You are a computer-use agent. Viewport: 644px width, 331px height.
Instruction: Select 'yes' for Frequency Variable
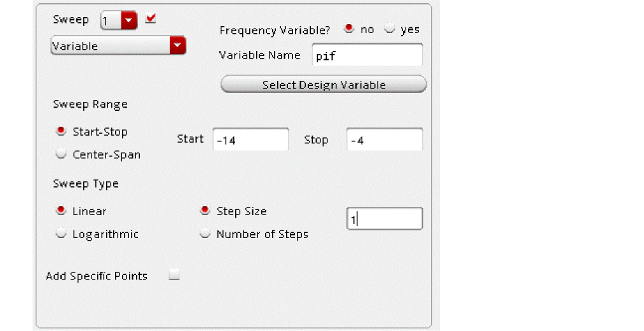(389, 29)
